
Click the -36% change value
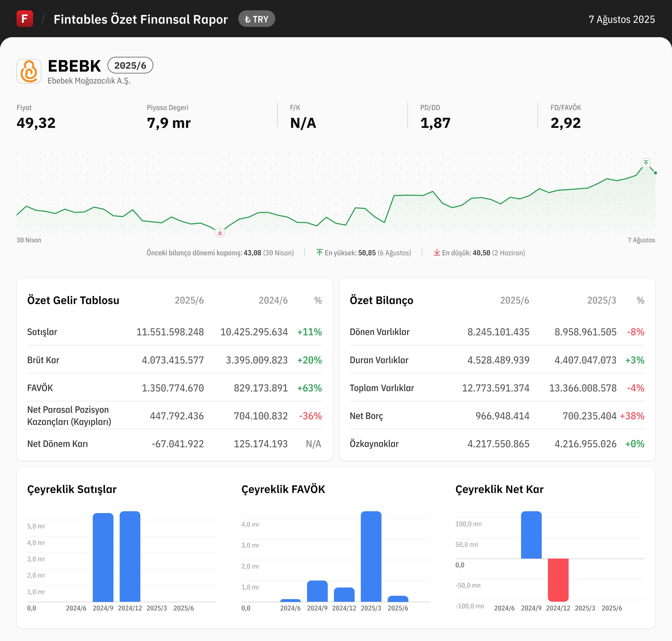coord(311,416)
